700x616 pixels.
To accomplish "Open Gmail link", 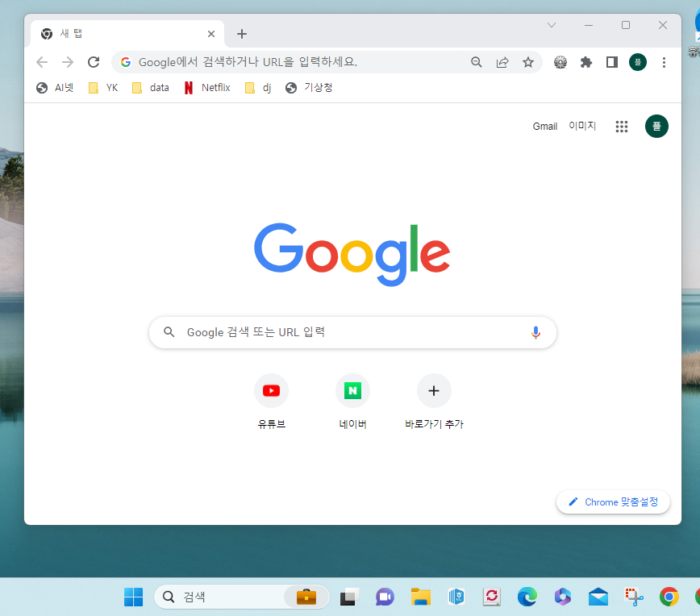I will pos(544,127).
